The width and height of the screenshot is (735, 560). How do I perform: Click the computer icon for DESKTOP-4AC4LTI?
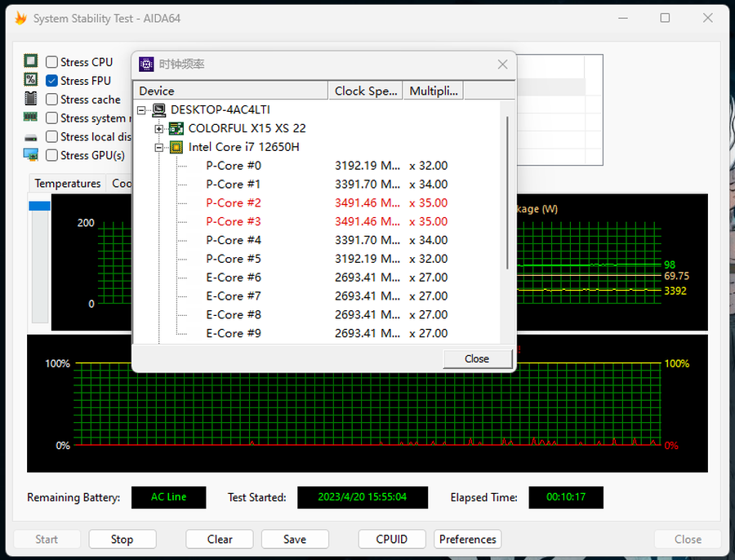[159, 109]
